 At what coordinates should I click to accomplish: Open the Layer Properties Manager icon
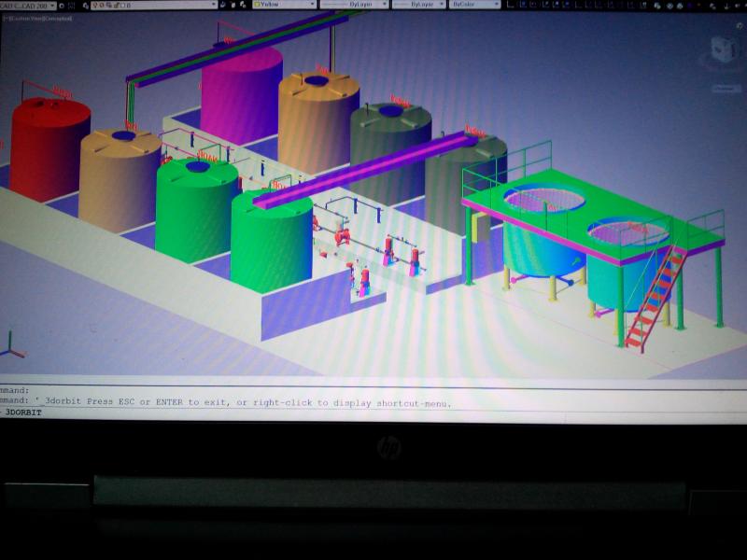87,5
